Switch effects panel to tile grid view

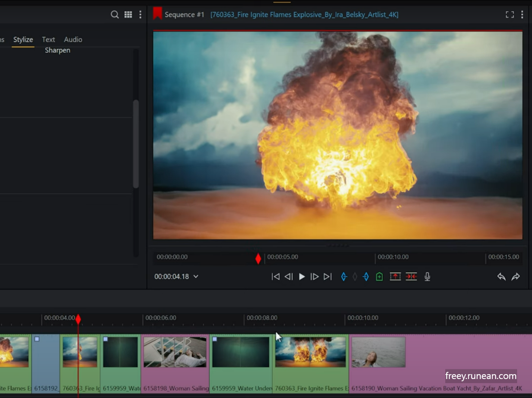point(128,15)
